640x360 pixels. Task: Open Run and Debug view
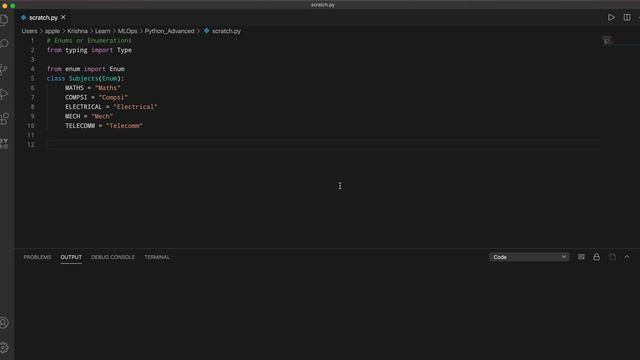coord(4,94)
